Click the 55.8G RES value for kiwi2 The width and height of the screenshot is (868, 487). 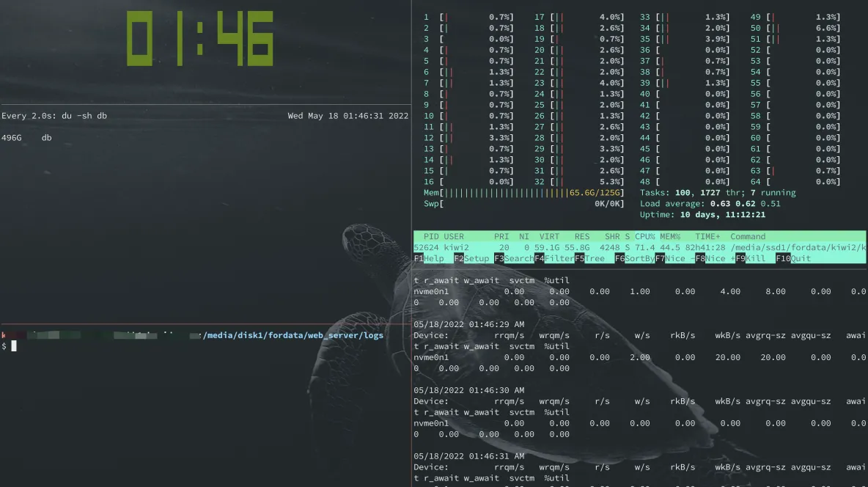click(x=578, y=248)
